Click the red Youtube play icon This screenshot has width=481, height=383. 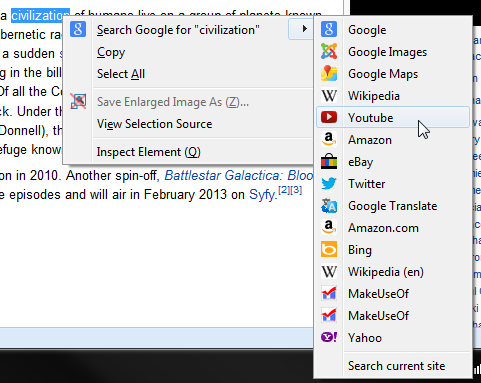329,117
